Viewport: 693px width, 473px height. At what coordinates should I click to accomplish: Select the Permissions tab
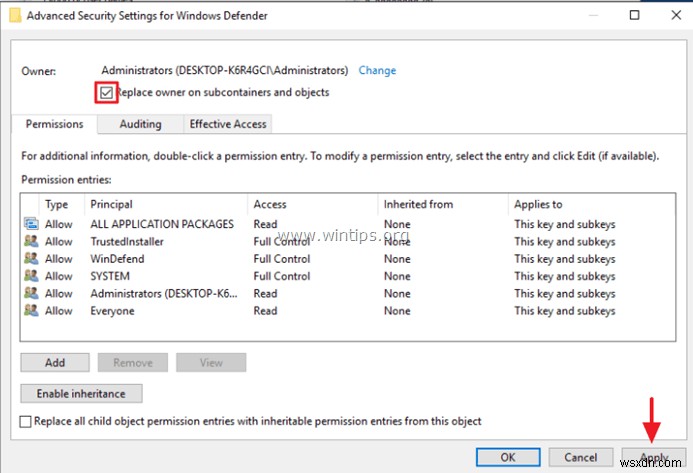coord(56,124)
